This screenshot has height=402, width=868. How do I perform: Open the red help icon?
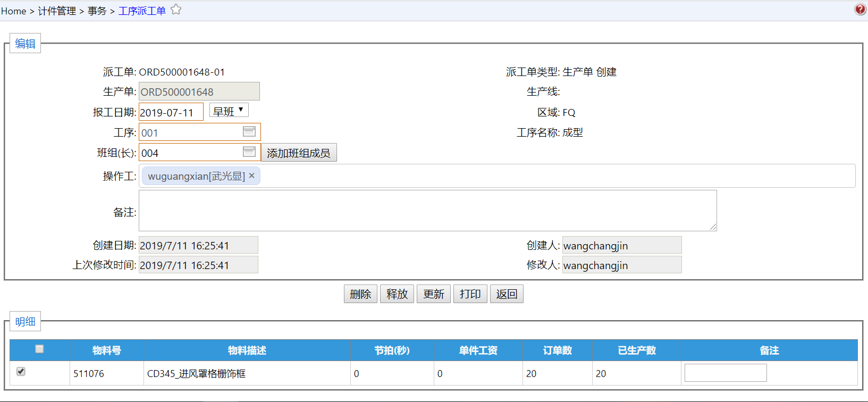(x=860, y=9)
